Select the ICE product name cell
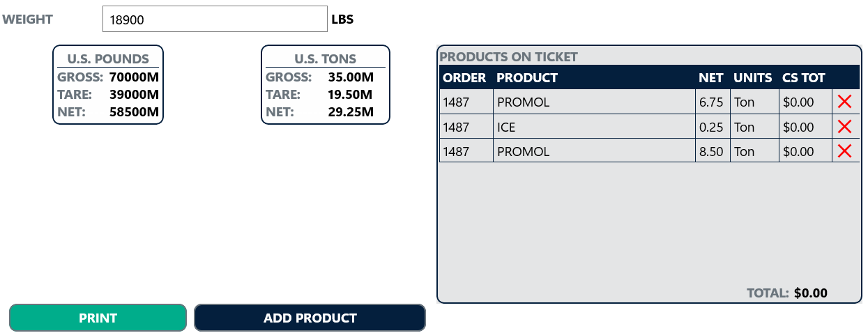Screen dimensions: 868x333 (x=506, y=127)
